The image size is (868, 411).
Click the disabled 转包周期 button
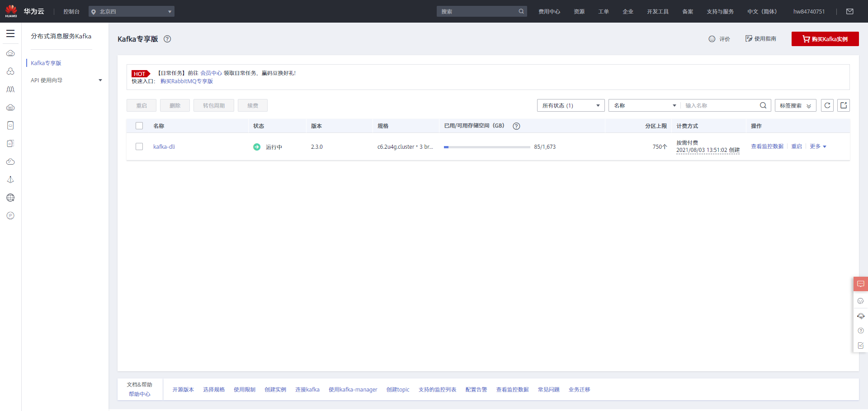tap(214, 105)
